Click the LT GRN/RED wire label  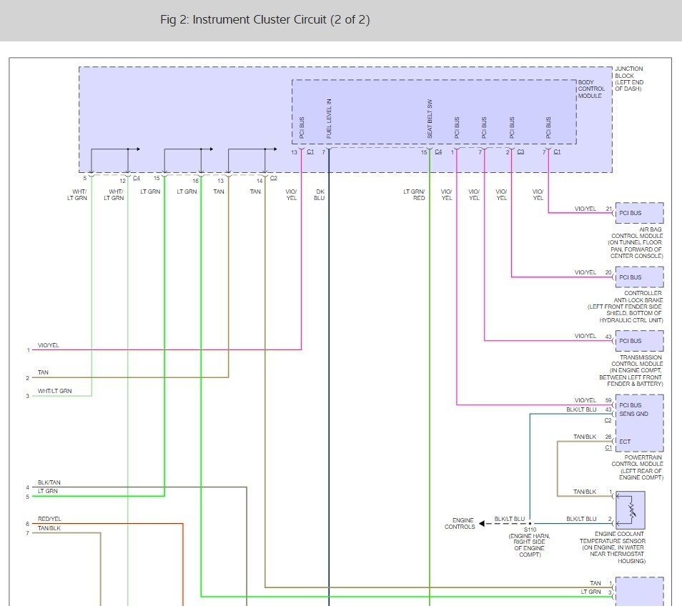click(x=414, y=195)
